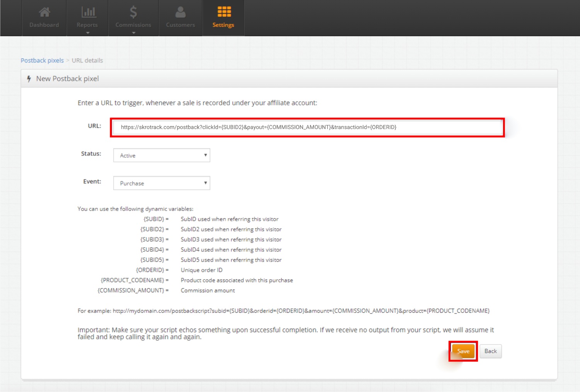The image size is (580, 392).
Task: Click the 'URL:' field label
Action: (x=95, y=126)
